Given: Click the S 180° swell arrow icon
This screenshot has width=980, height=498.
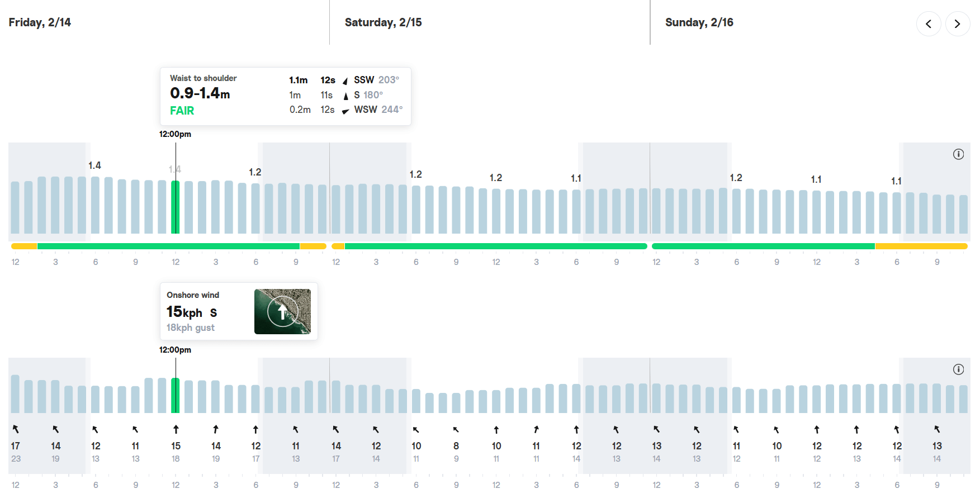Looking at the screenshot, I should [x=345, y=96].
